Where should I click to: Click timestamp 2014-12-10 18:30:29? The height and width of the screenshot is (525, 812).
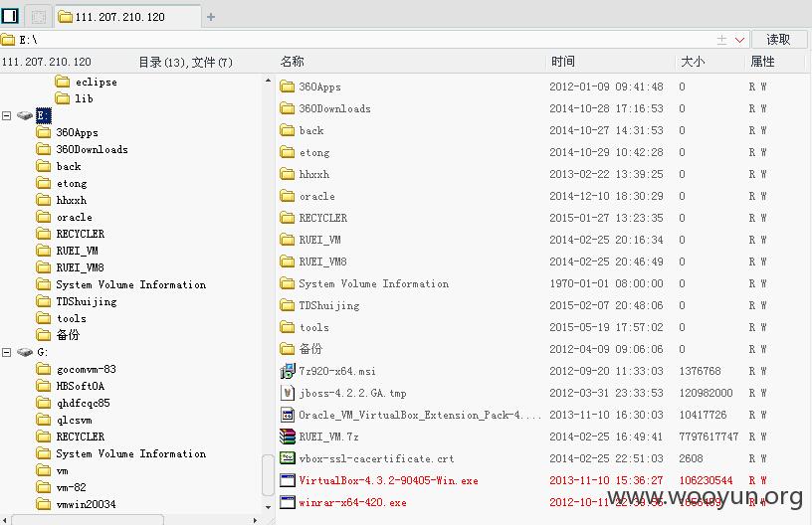click(x=606, y=196)
